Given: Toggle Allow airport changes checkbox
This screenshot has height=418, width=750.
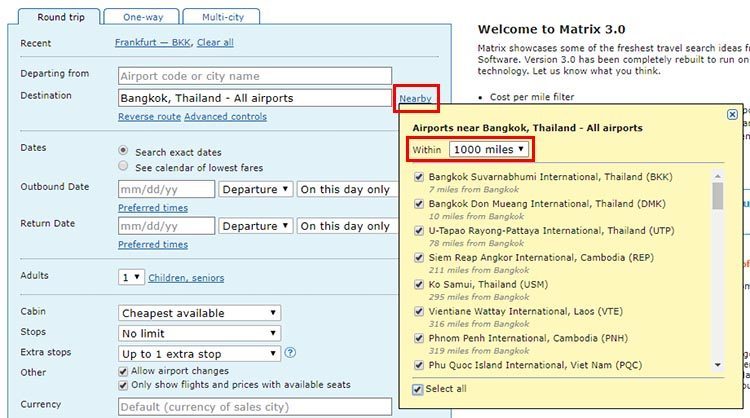Looking at the screenshot, I should 123,371.
